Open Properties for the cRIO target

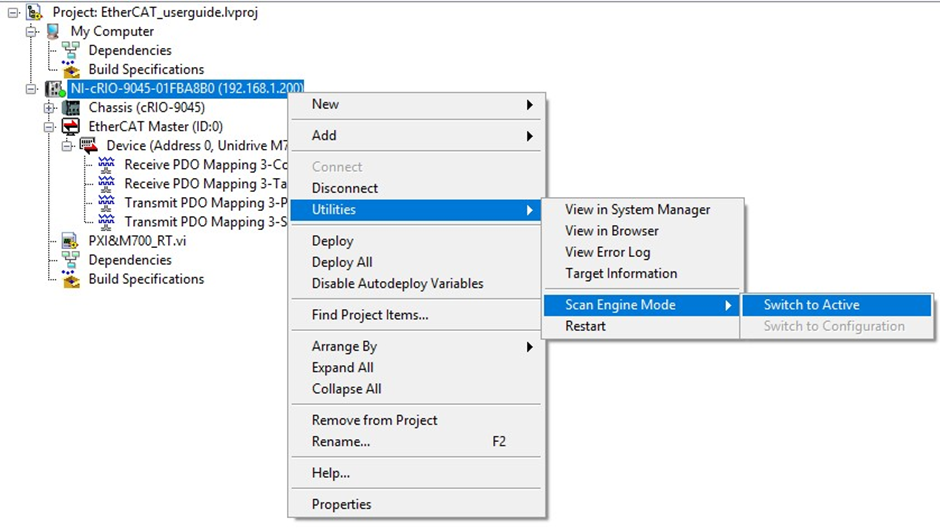coord(341,505)
